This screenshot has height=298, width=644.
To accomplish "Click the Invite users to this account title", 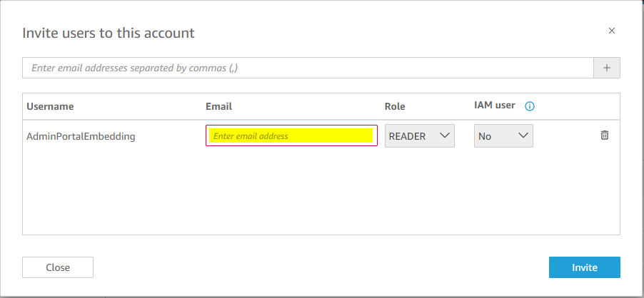I will [x=109, y=33].
